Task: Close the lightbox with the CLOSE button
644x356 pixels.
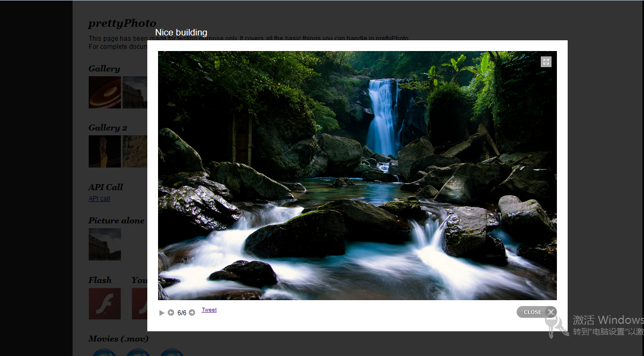Action: [x=537, y=312]
